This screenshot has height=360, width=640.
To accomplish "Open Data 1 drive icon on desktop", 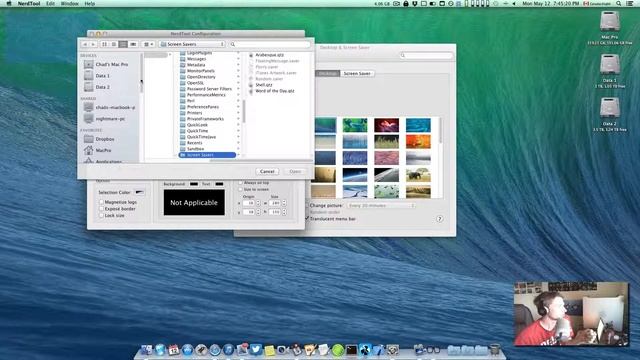I will click(609, 64).
